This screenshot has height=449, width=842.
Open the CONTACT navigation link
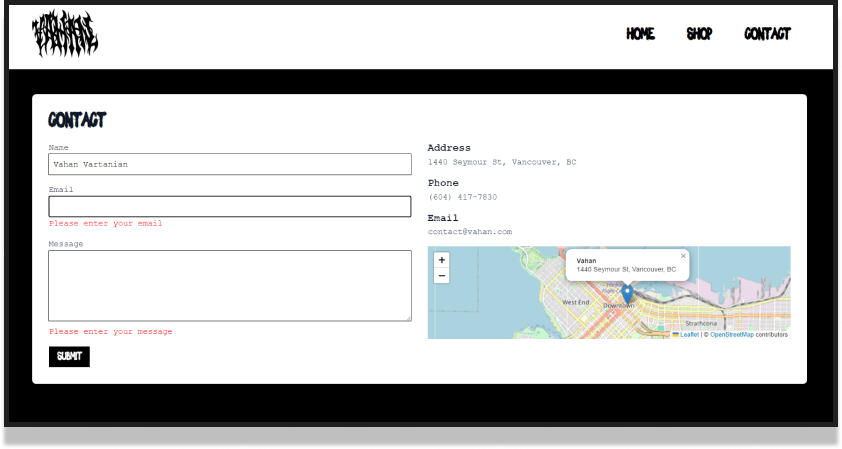pyautogui.click(x=767, y=34)
